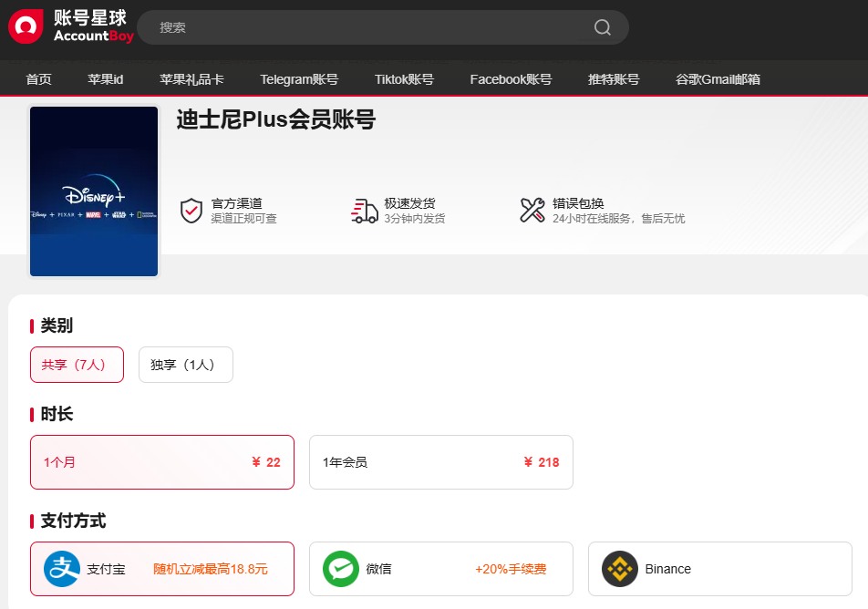Open the 苹果礼品卡 menu item
The image size is (868, 609).
[191, 79]
